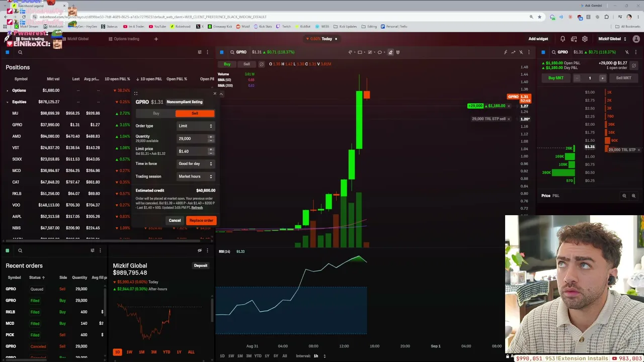Click the Replace order button
644x362 pixels.
pos(201,220)
